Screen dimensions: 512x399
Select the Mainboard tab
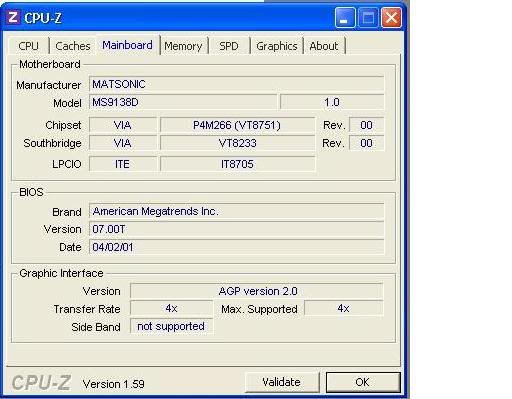coord(127,45)
